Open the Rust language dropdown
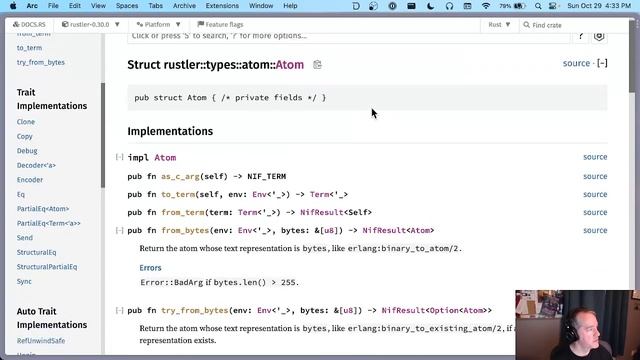Screen dimensions: 640x360 click(x=499, y=24)
